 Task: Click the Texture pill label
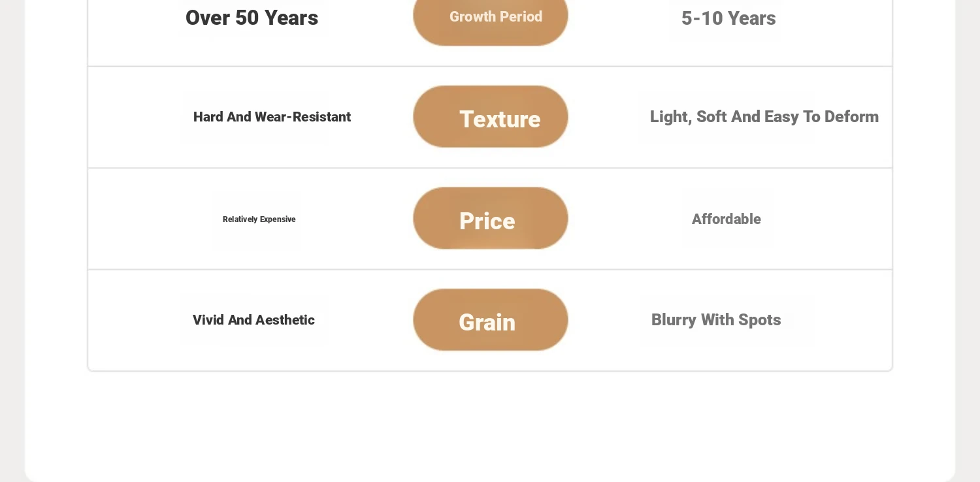[x=500, y=119]
